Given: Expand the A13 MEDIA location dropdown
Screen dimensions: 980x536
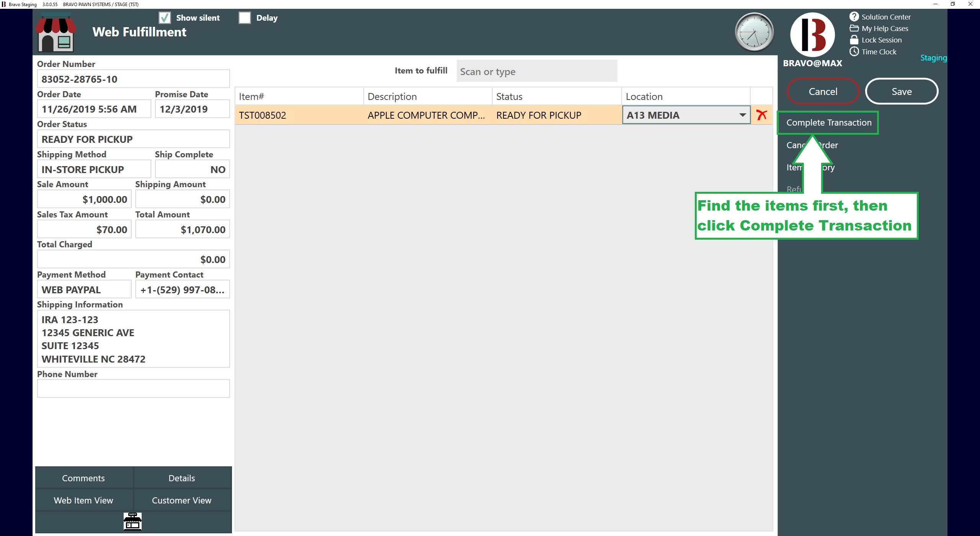Looking at the screenshot, I should [x=742, y=115].
